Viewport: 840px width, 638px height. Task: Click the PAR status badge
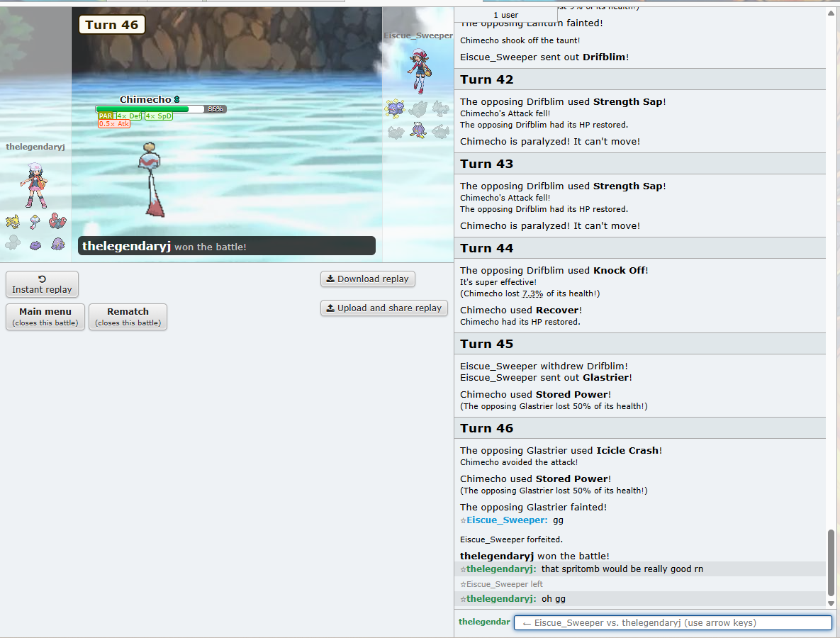[106, 116]
